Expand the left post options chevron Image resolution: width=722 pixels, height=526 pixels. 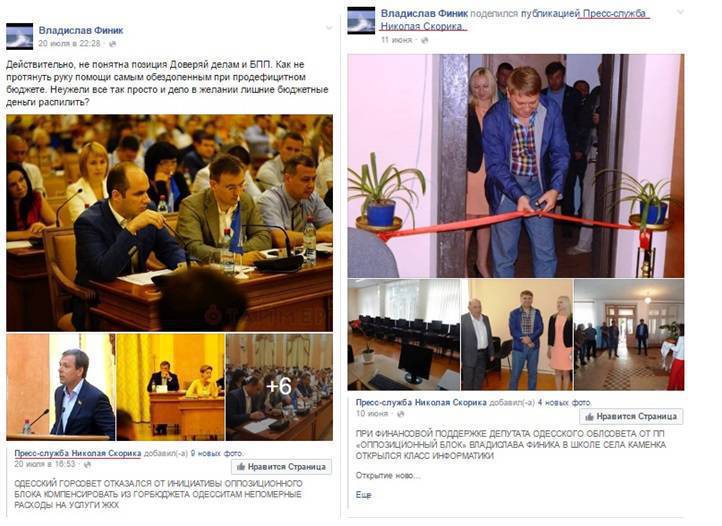tap(329, 29)
